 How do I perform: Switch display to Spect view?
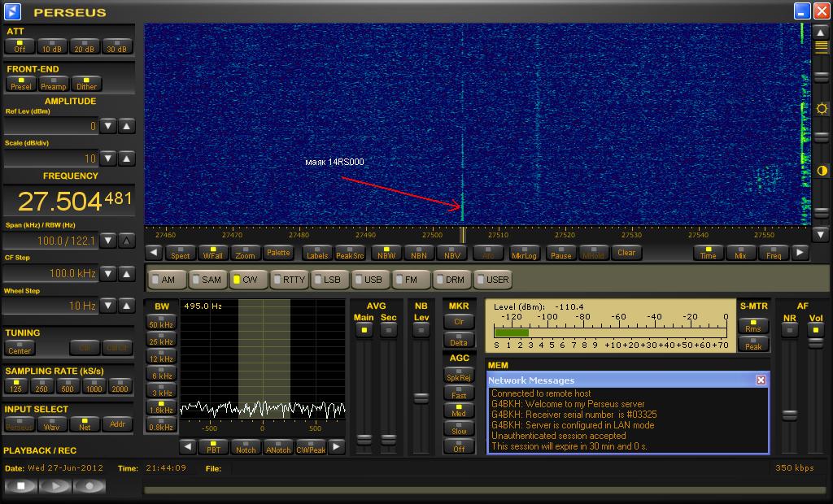[180, 253]
